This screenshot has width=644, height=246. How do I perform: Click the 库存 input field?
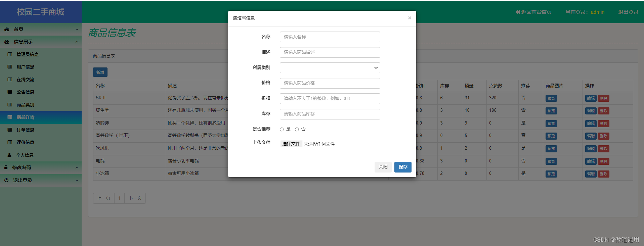pyautogui.click(x=330, y=114)
